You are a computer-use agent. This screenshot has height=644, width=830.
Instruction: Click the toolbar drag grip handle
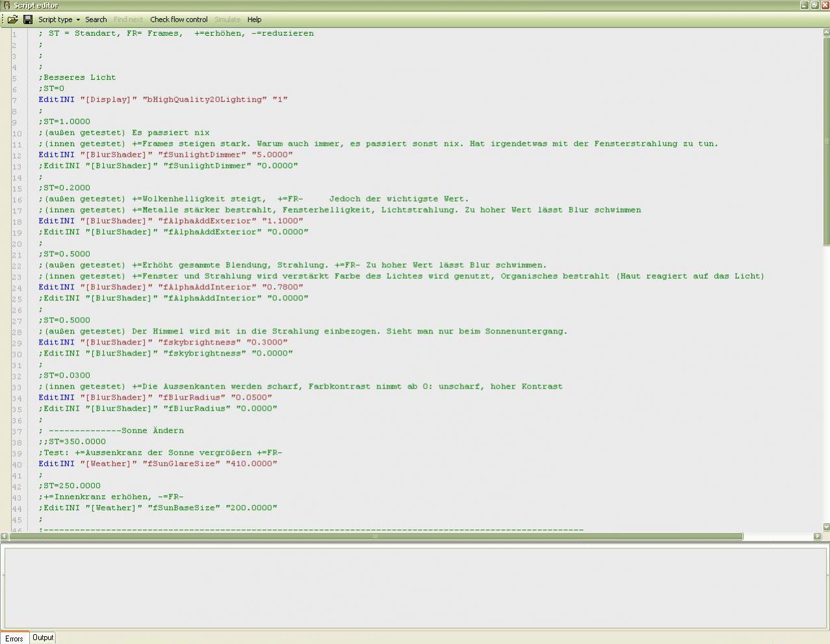[3, 19]
